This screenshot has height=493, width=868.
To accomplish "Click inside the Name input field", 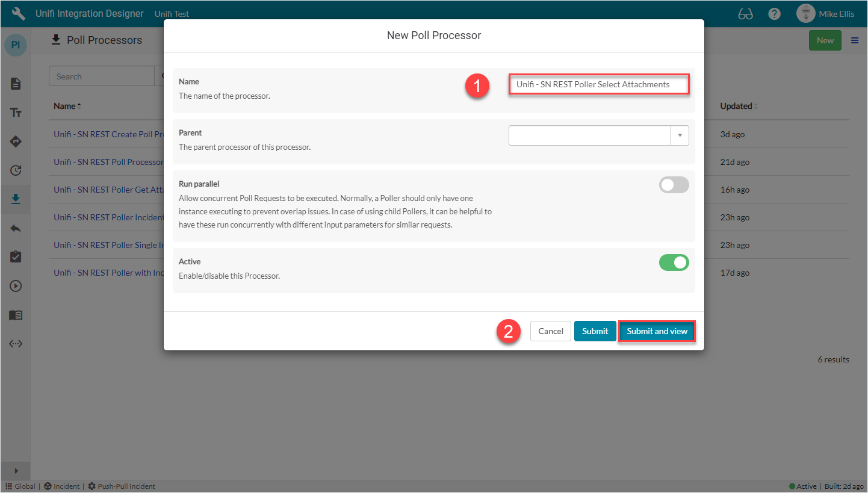I will point(599,84).
